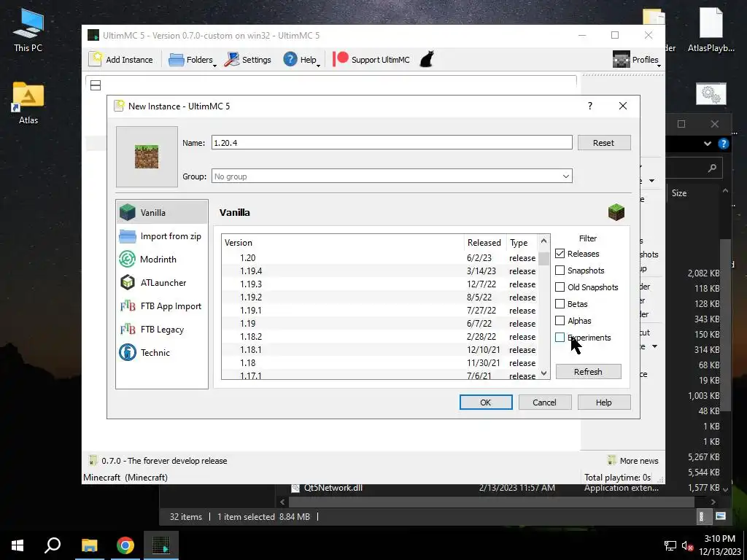The height and width of the screenshot is (560, 747).
Task: Click the Import from zip folder icon
Action: 128,236
